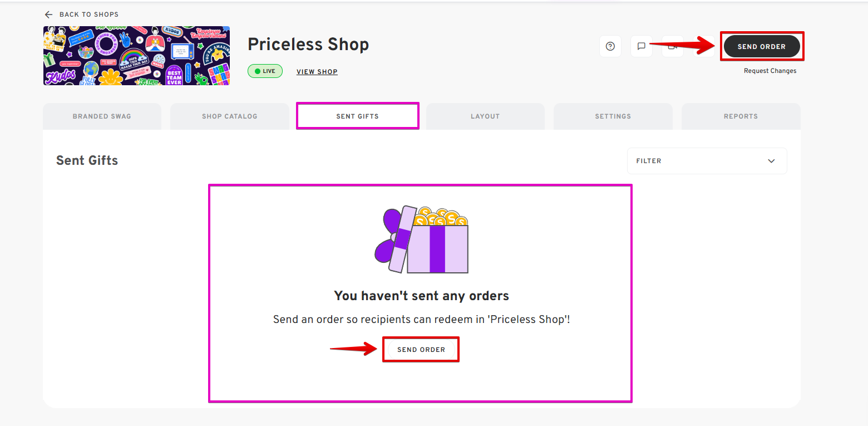Click the Request Changes link
The height and width of the screenshot is (426, 868).
click(770, 71)
